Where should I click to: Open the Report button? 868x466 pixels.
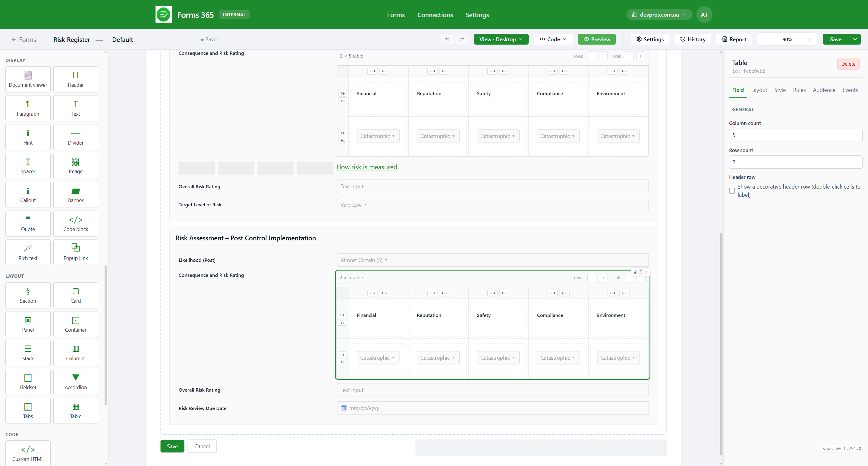[734, 39]
